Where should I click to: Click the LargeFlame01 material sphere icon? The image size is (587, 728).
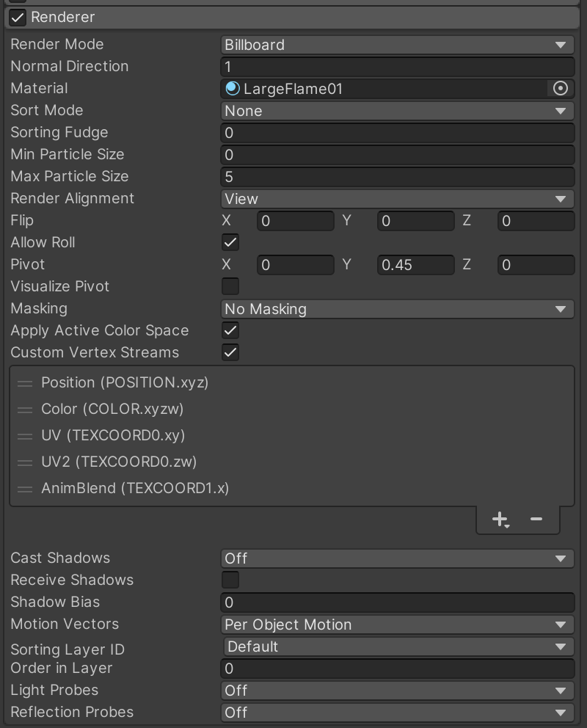coord(233,89)
